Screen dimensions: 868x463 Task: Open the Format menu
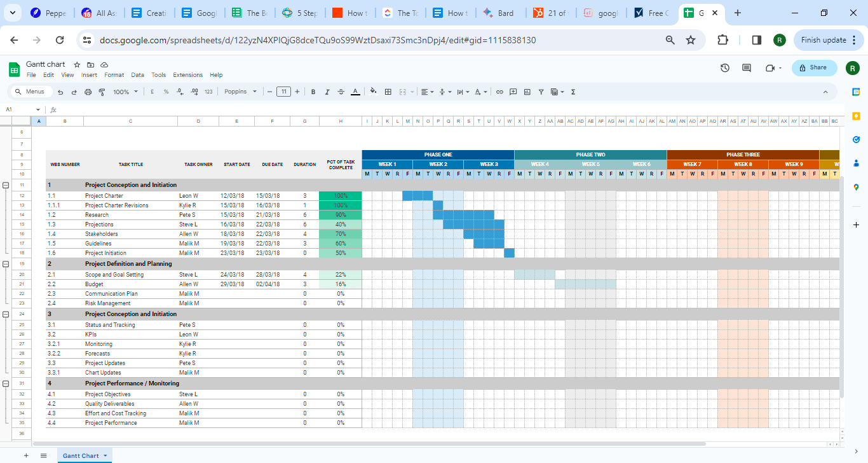(x=114, y=75)
